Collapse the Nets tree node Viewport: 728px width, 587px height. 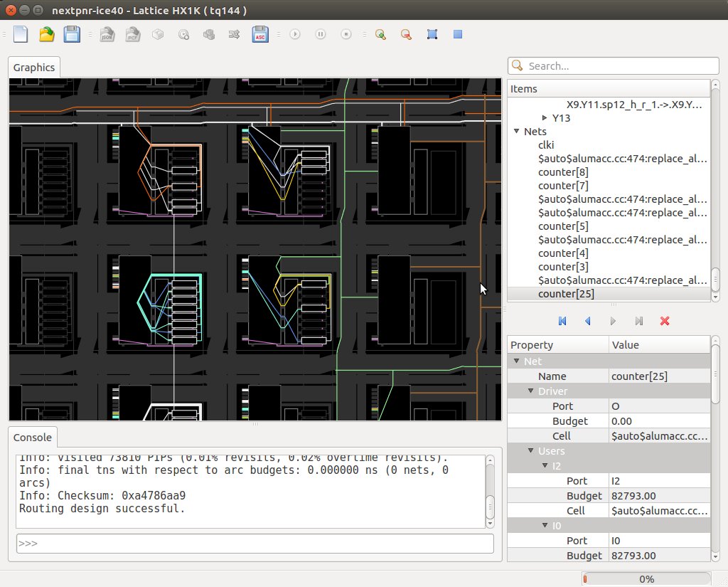[x=517, y=132]
